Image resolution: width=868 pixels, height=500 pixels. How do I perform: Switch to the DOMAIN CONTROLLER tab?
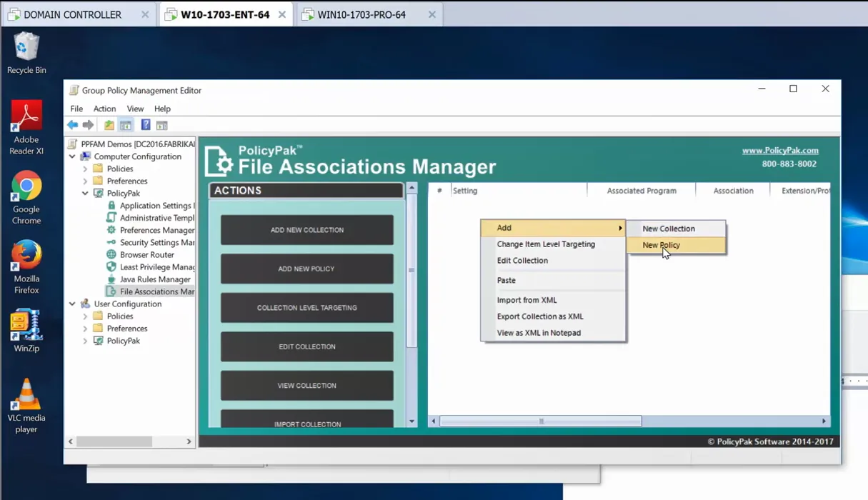click(x=79, y=14)
